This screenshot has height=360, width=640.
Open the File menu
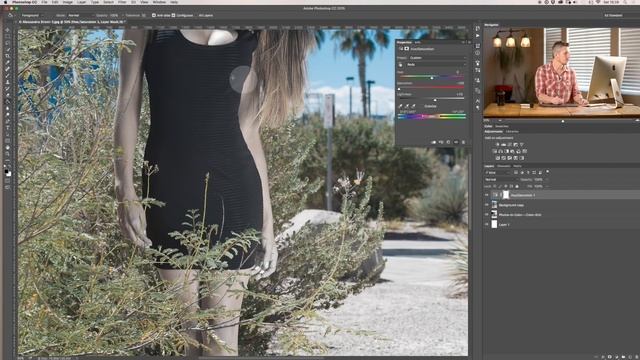click(44, 2)
